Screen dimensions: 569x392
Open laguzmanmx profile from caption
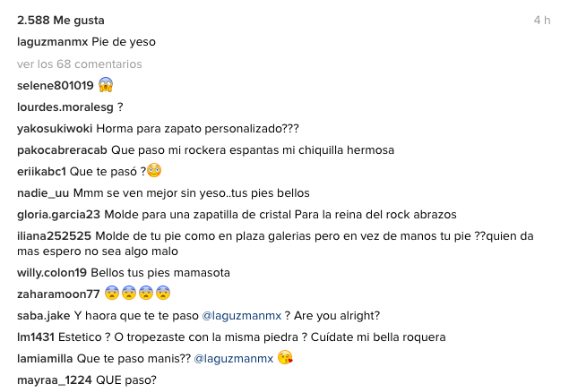pos(52,42)
